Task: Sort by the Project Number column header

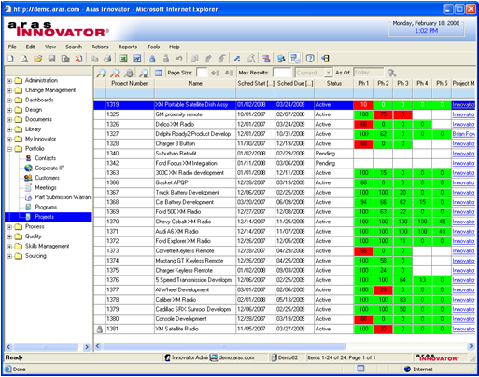Action: pyautogui.click(x=130, y=83)
